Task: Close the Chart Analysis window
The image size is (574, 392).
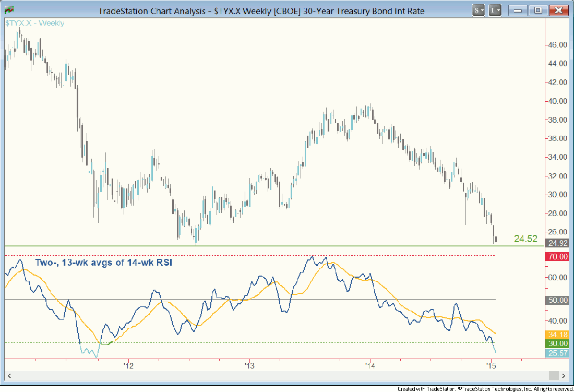Action: 559,10
